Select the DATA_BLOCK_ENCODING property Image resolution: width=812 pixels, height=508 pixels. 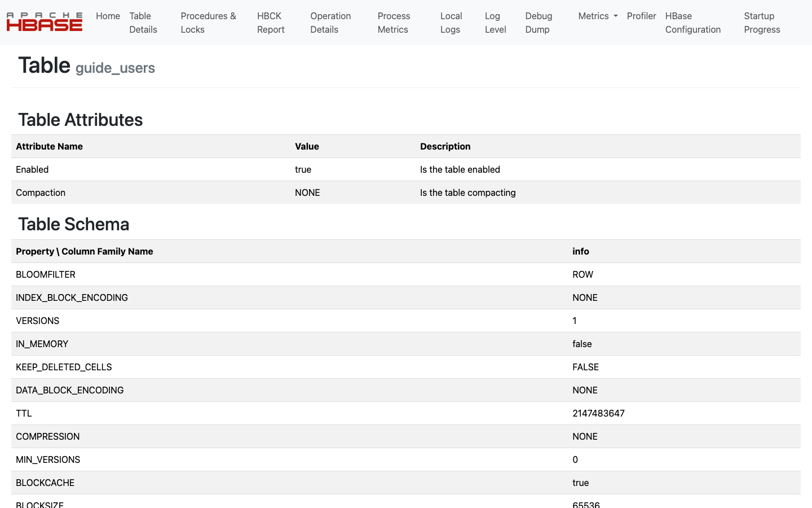(x=69, y=390)
